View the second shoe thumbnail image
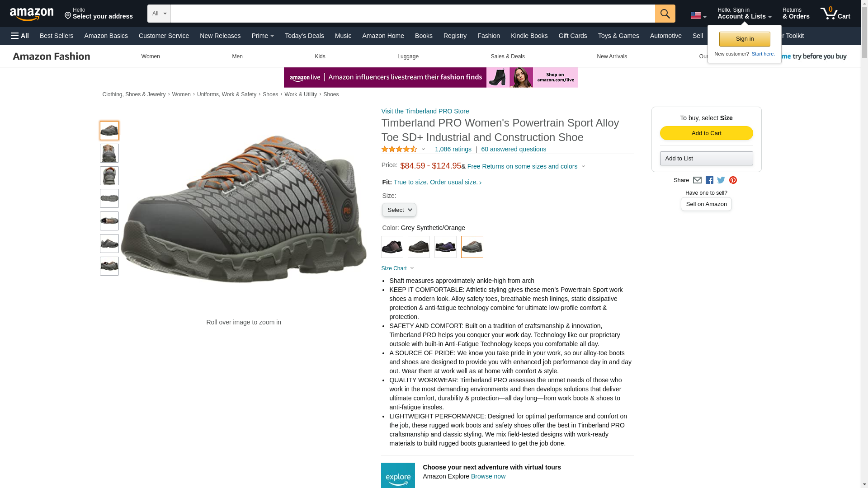Screen dimensions: 868x488 [x=109, y=153]
